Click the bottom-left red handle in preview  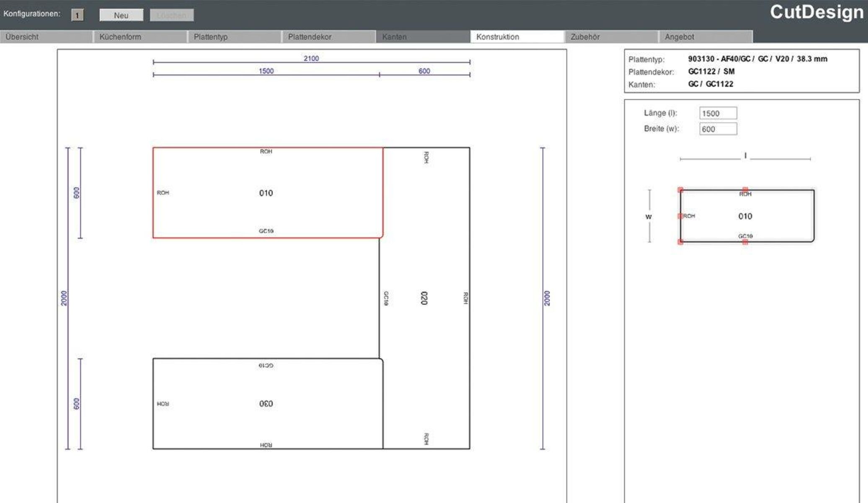pos(680,242)
